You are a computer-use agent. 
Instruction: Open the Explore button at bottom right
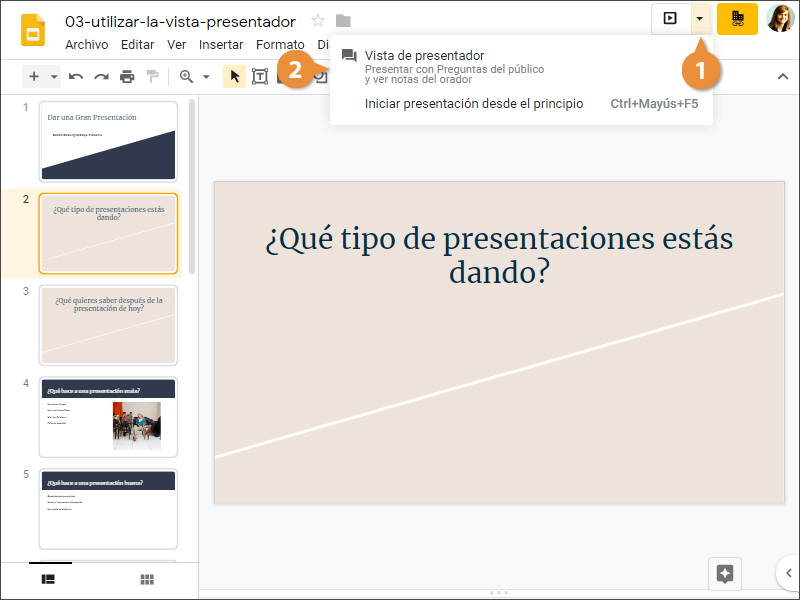tap(725, 573)
